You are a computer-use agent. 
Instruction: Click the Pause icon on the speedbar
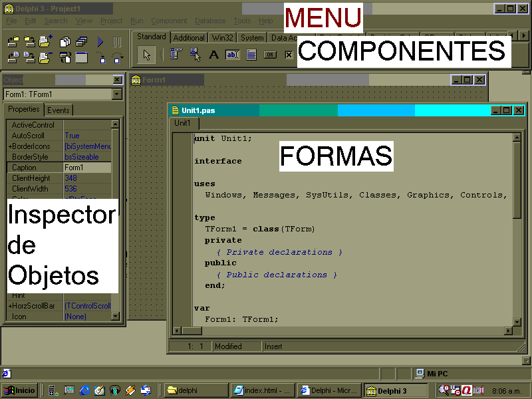[x=117, y=42]
